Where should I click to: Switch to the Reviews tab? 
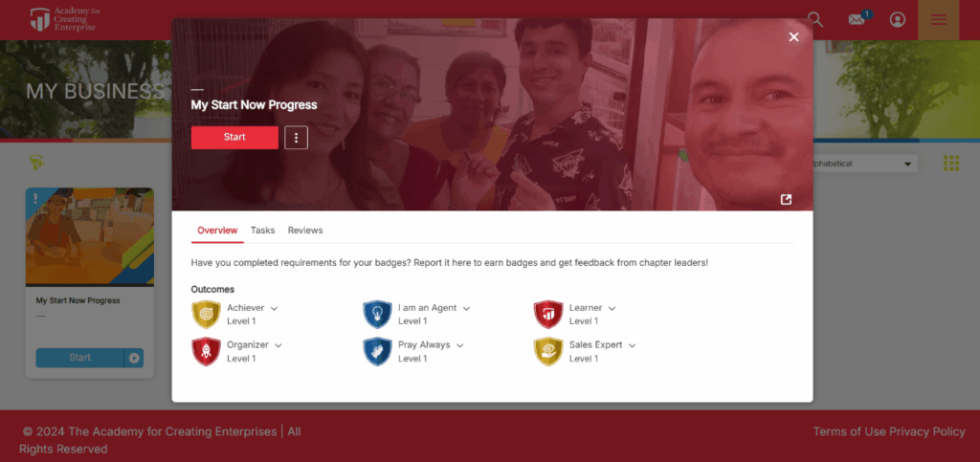(305, 231)
